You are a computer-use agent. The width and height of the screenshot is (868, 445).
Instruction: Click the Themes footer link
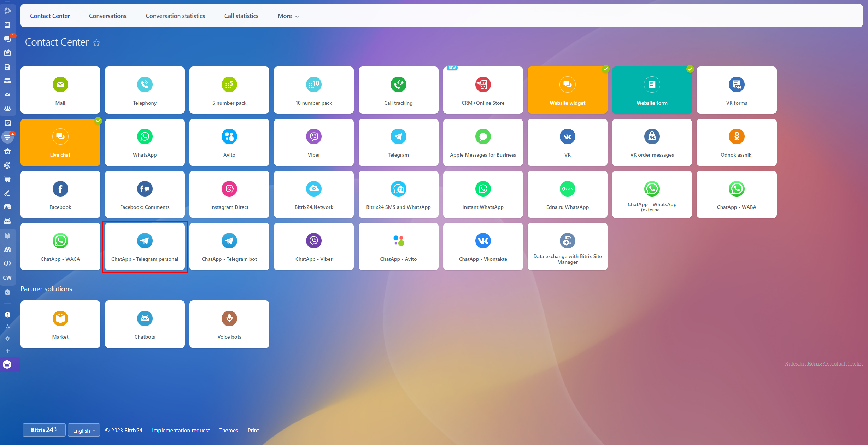click(228, 430)
